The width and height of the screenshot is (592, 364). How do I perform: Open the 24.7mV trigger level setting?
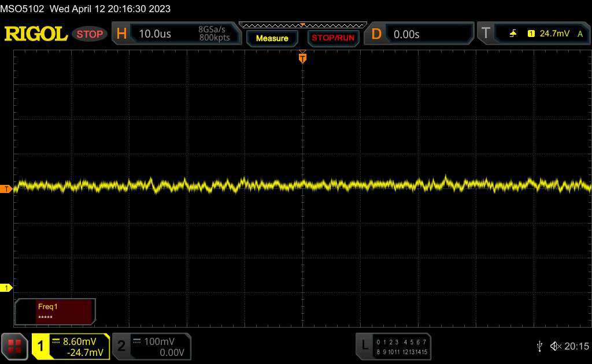coord(554,34)
